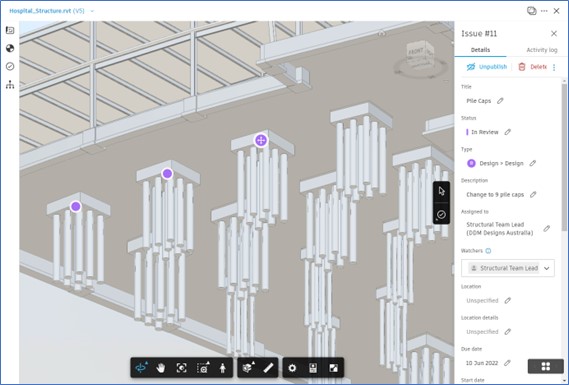Image resolution: width=569 pixels, height=385 pixels.
Task: Select the Orbit tool in viewer toolbar
Action: pos(141,368)
